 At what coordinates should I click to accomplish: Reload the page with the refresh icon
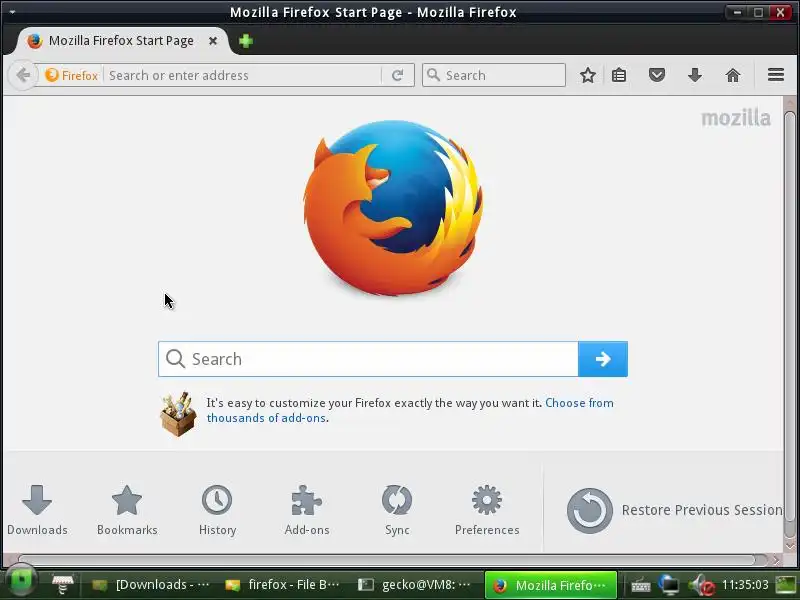pyautogui.click(x=397, y=76)
